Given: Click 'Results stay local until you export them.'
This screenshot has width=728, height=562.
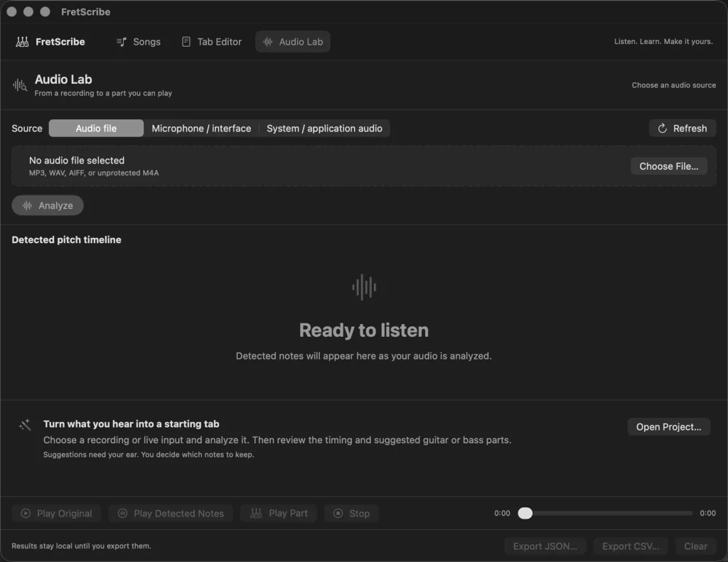Looking at the screenshot, I should [81, 546].
